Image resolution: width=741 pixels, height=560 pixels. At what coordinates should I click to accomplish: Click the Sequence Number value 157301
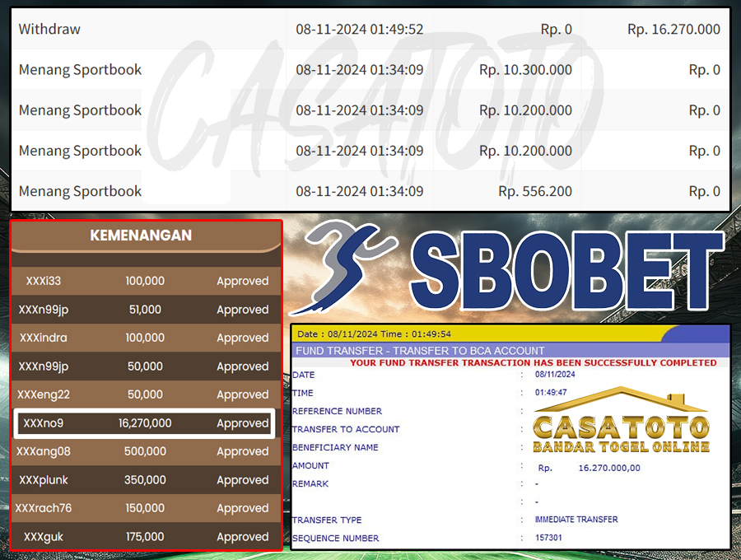click(x=549, y=539)
